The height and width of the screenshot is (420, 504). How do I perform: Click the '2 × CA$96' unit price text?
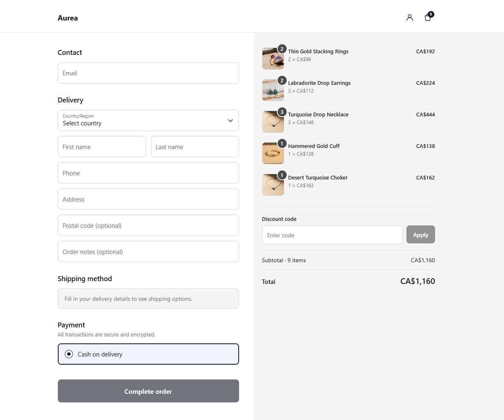(299, 59)
